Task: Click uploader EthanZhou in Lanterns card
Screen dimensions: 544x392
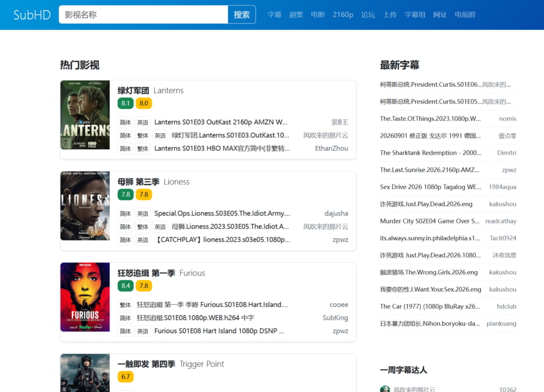Action: tap(332, 149)
